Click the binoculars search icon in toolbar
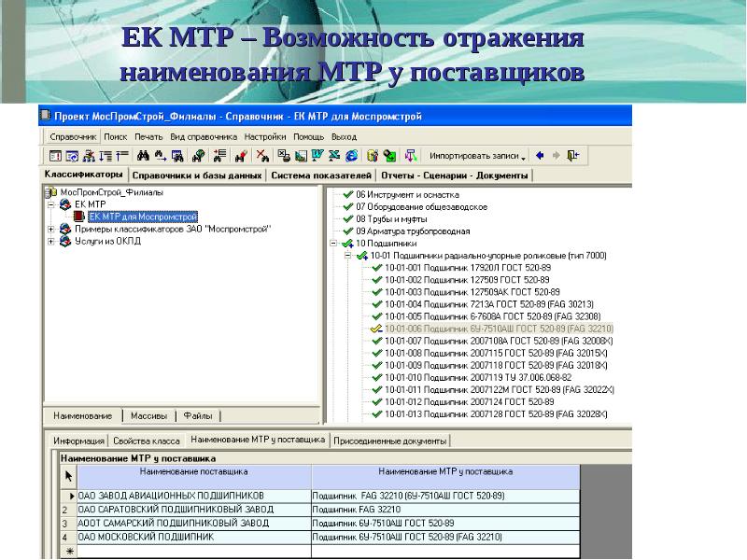The image size is (747, 560). pos(143,156)
